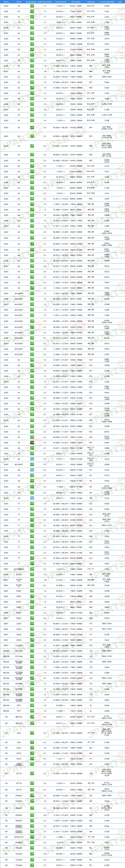Image resolution: width=125 pixels, height=868 pixels.
Task: Click the petrol icon in the SEAT Leon CDLA row
Action: coord(32,640)
